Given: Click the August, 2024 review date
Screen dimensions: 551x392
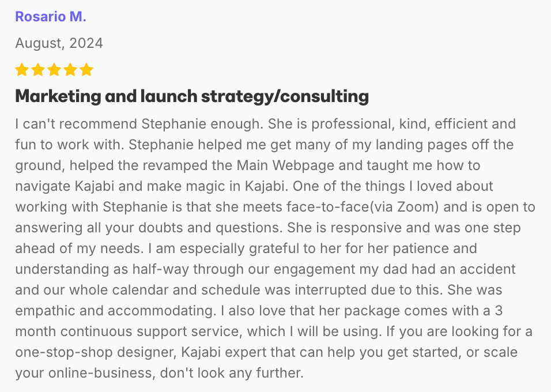Looking at the screenshot, I should tap(59, 43).
